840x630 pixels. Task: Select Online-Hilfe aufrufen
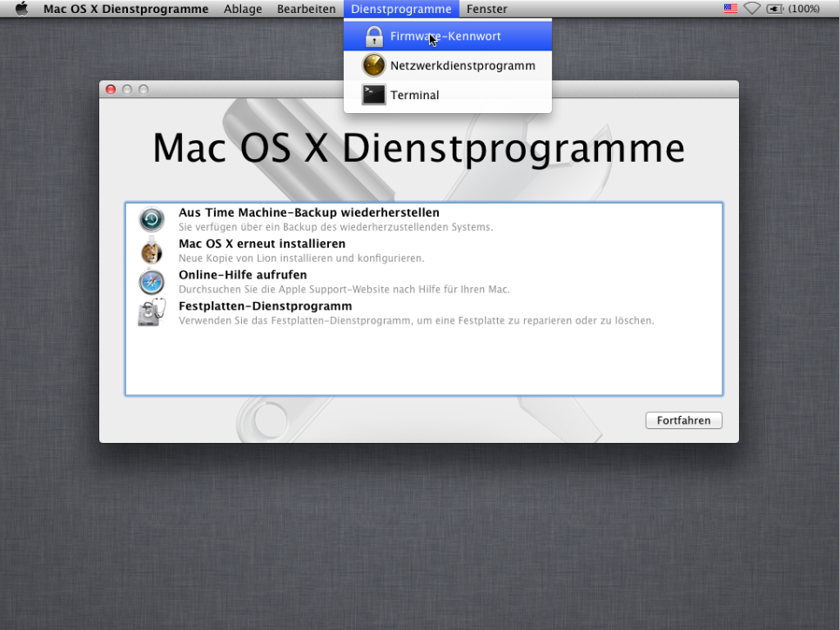243,275
